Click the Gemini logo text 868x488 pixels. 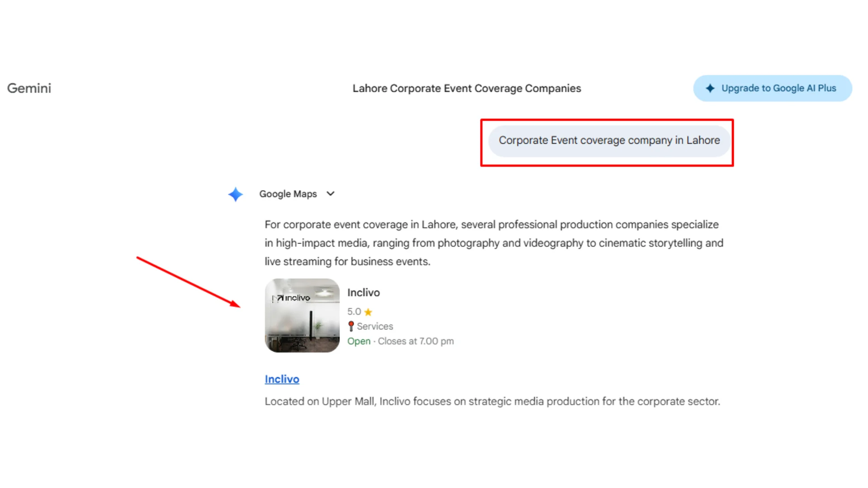29,88
